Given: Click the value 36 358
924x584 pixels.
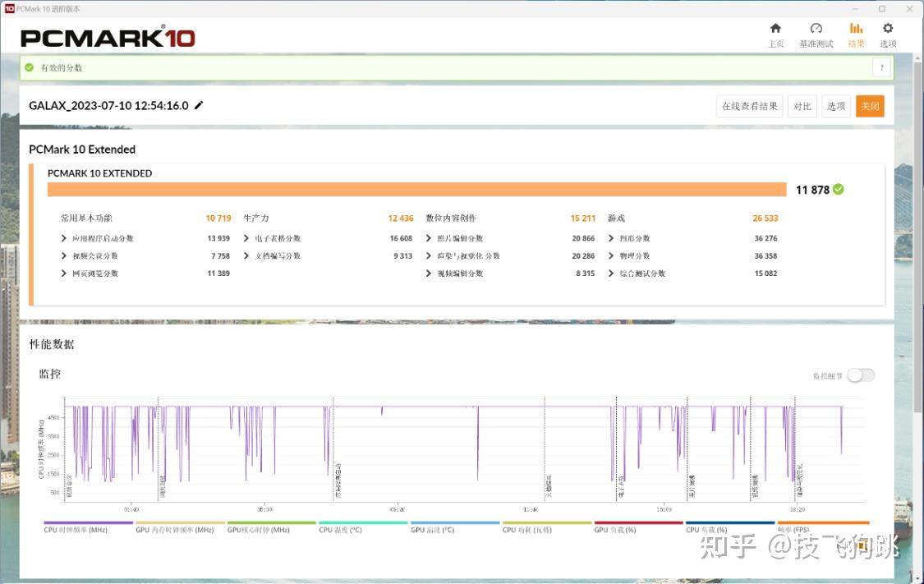Looking at the screenshot, I should pos(765,255).
